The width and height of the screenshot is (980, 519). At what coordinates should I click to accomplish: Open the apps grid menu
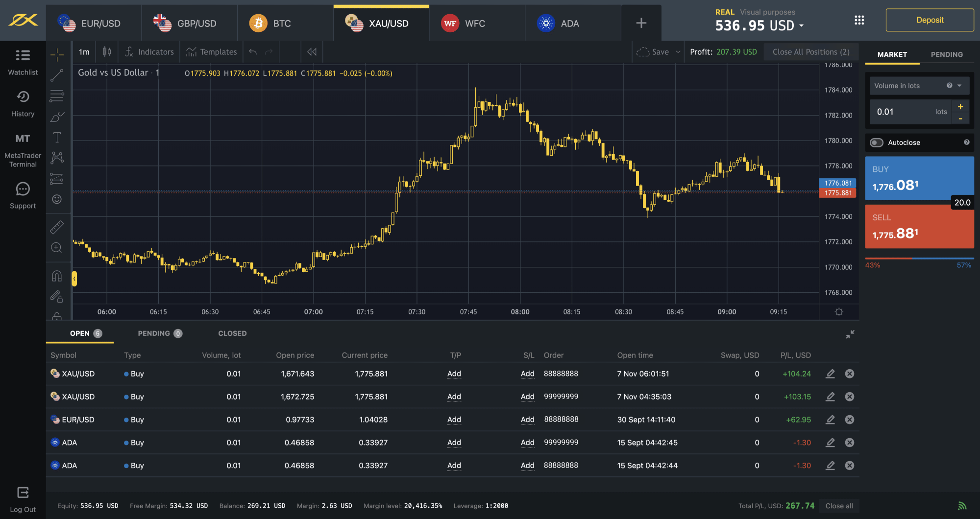pos(859,20)
